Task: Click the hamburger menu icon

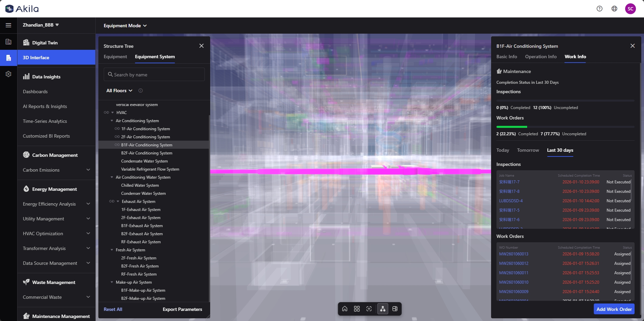Action: pyautogui.click(x=8, y=25)
